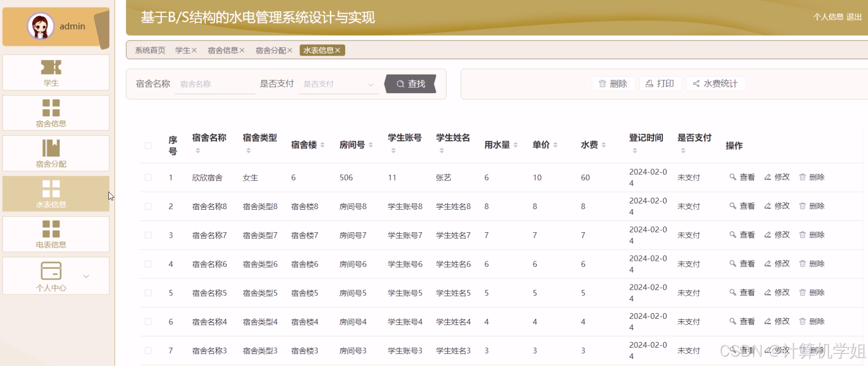Open the 是否支付 filter dropdown
868x366 pixels.
[339, 84]
